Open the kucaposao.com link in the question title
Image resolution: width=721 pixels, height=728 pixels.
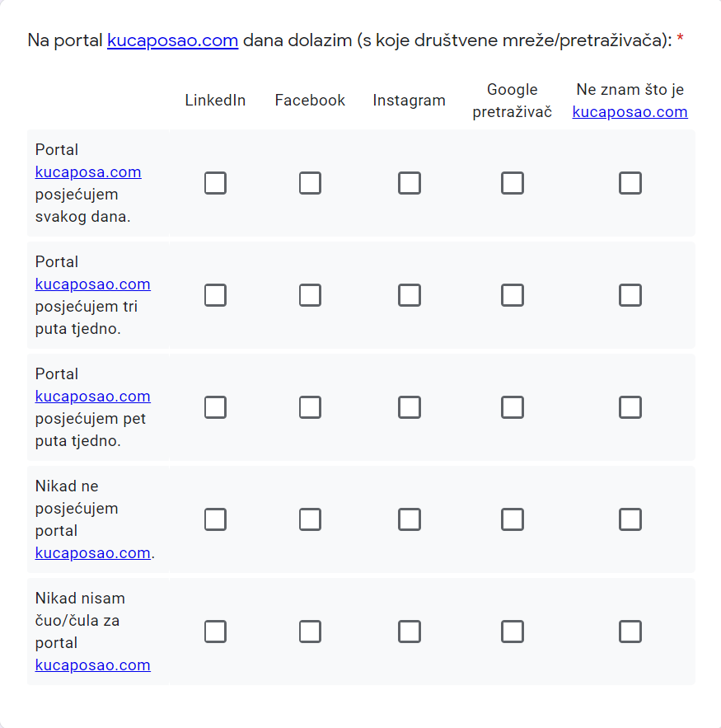[172, 40]
